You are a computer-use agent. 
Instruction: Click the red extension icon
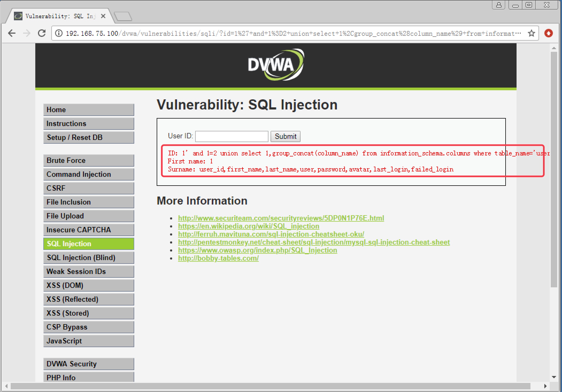click(x=548, y=33)
